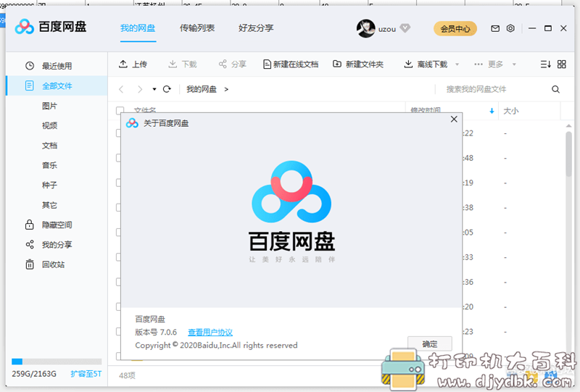
Task: Open the 好友分享 tab
Action: pos(256,28)
